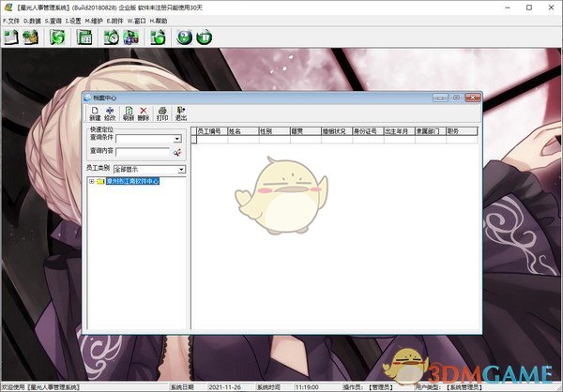Click the red X 删除 button
Viewport: 563px width, 392px height.
[x=144, y=113]
